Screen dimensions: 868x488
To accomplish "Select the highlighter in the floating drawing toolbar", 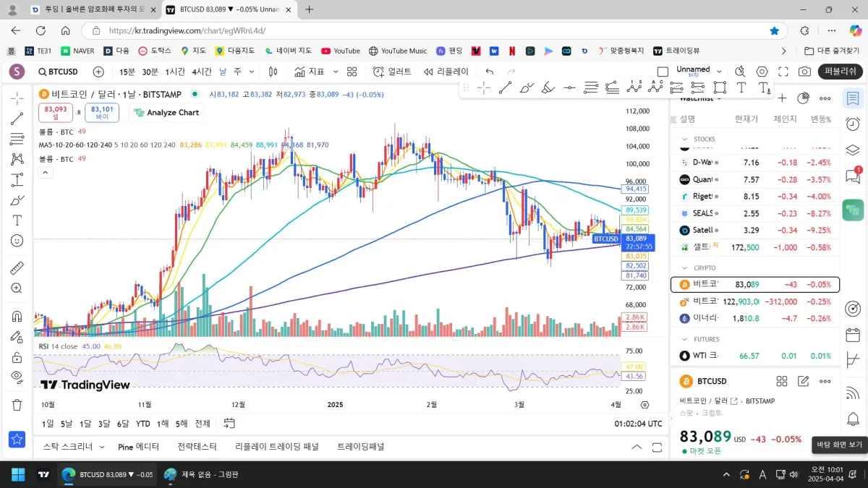I will [x=548, y=87].
